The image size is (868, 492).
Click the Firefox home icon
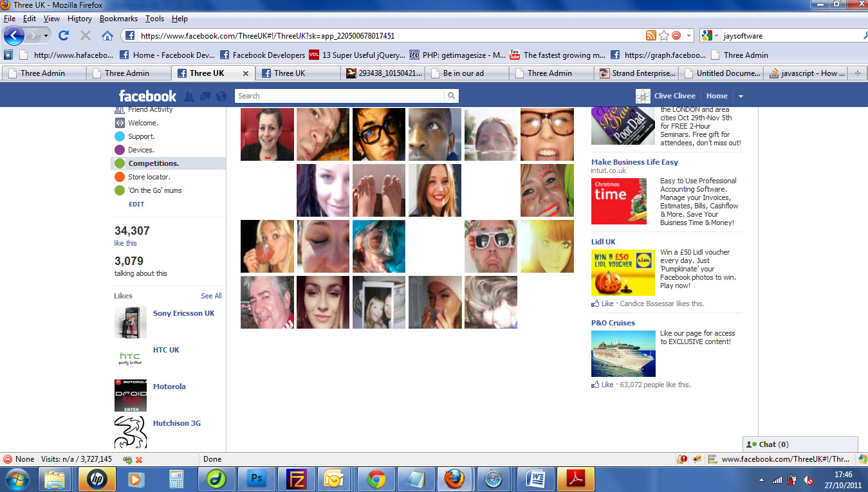pyautogui.click(x=107, y=36)
